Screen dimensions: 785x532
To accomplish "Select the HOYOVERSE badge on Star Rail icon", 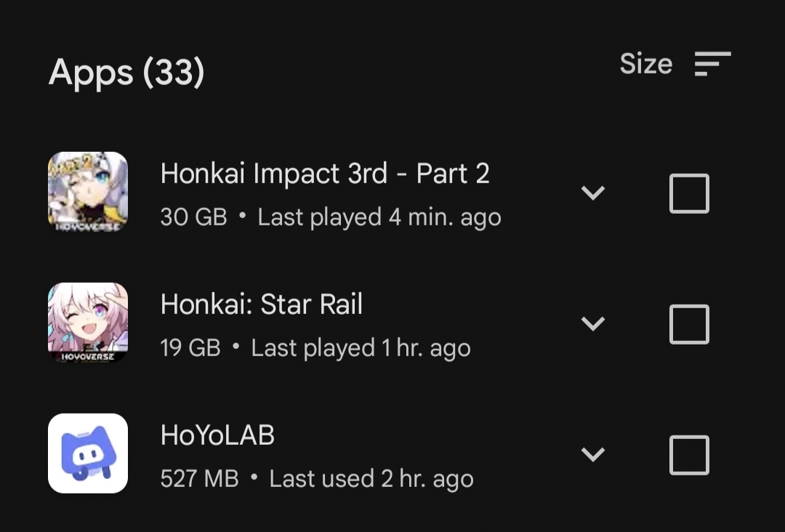I will click(87, 355).
